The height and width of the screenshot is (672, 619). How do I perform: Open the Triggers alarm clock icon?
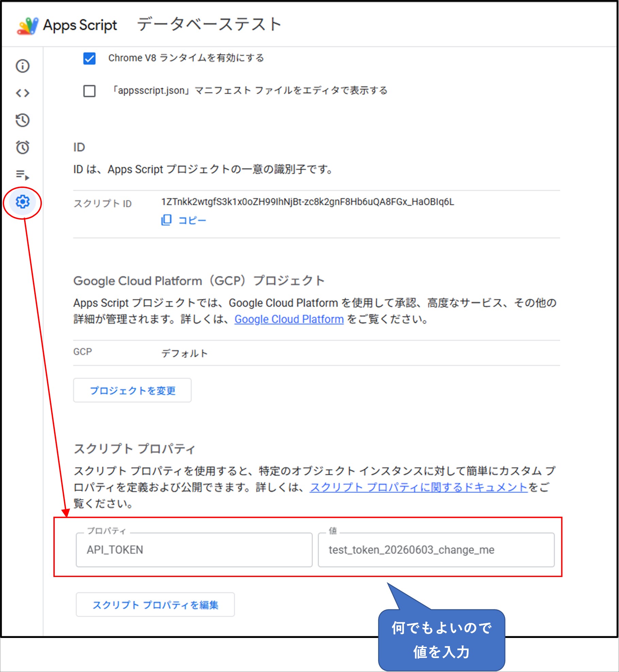coord(23,147)
